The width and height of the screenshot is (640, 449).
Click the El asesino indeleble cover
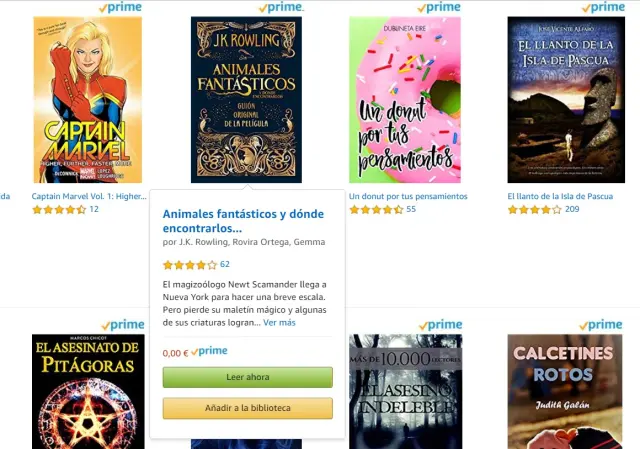coord(405,391)
